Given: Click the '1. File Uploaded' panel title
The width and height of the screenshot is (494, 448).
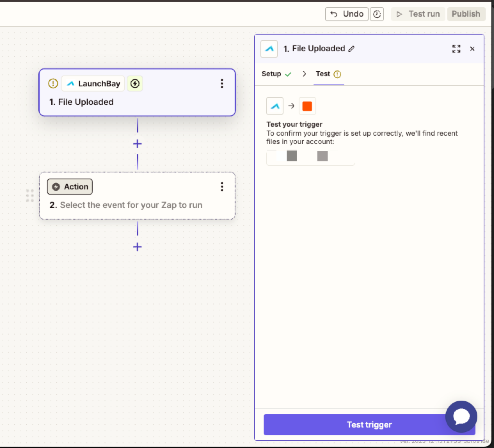Looking at the screenshot, I should 314,49.
